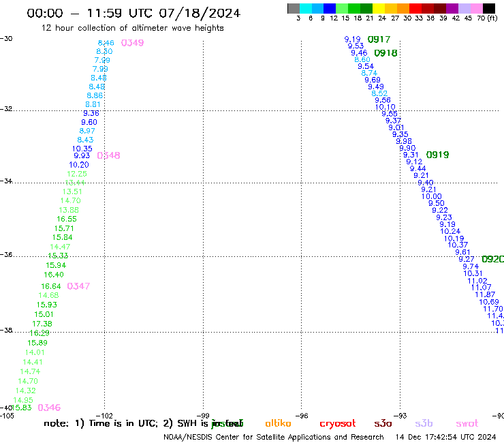Viewport: 504px width, 443px height.
Task: Click the light blue value 8.74
Action: [369, 73]
